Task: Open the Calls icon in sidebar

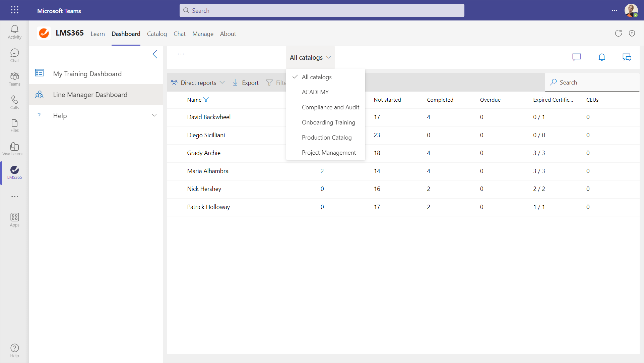Action: 14,102
